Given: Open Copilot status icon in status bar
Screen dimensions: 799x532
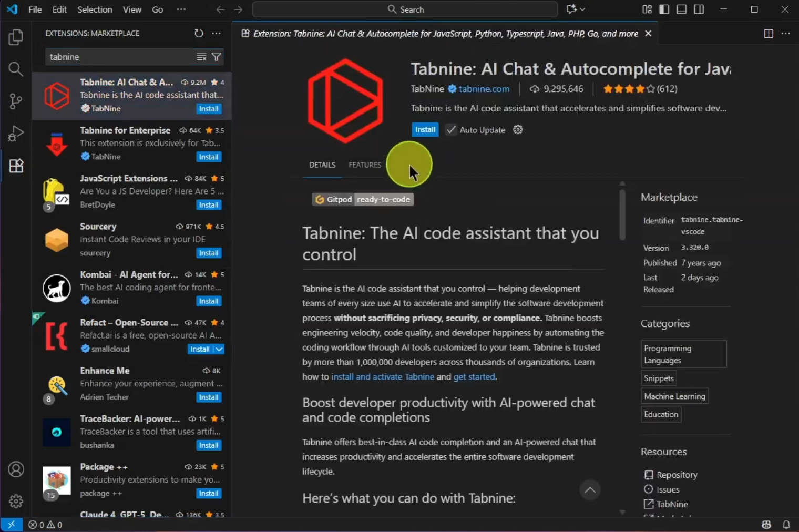Looking at the screenshot, I should (x=766, y=525).
